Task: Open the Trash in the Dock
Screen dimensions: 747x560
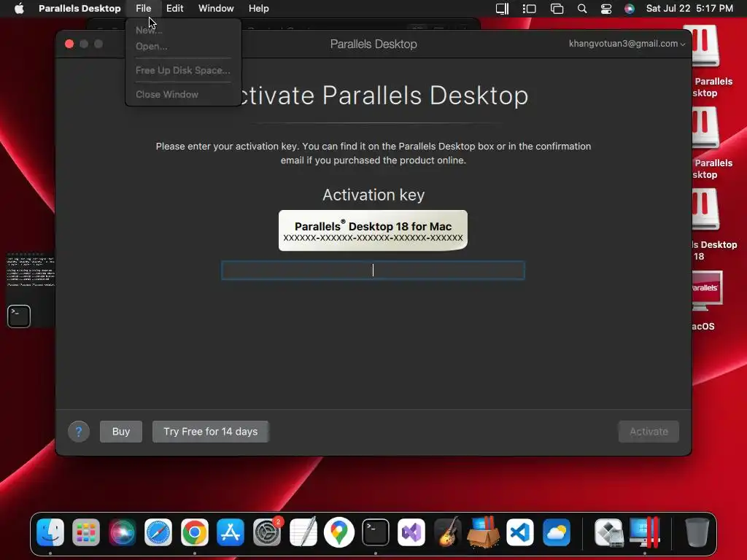Action: point(697,532)
